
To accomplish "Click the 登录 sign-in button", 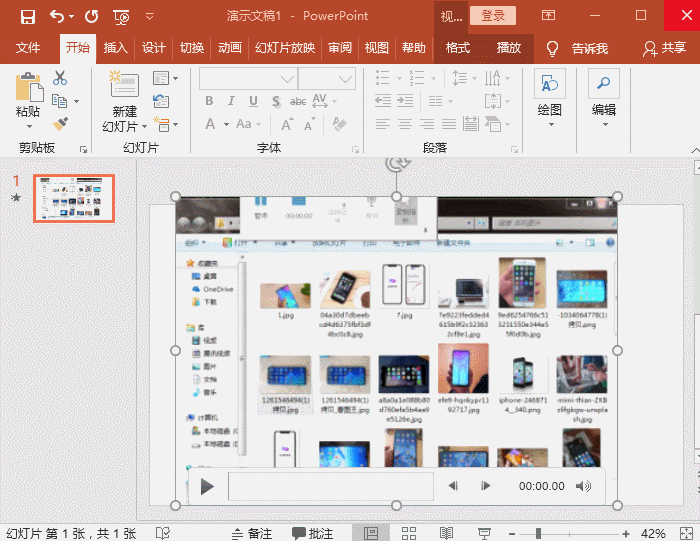I will click(492, 16).
